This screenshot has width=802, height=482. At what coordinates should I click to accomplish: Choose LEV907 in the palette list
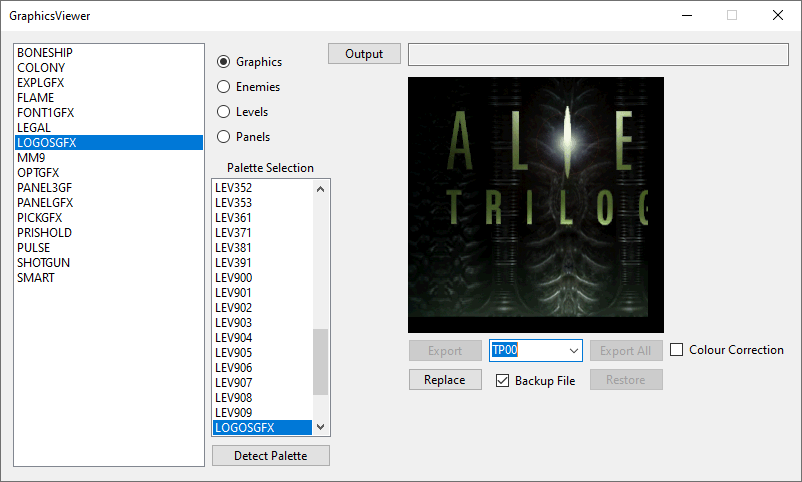[x=262, y=383]
